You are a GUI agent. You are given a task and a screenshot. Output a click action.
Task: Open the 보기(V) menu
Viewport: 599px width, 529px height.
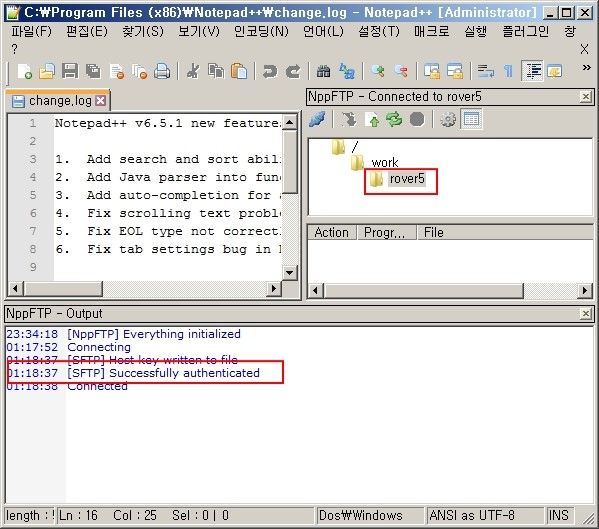tap(199, 31)
